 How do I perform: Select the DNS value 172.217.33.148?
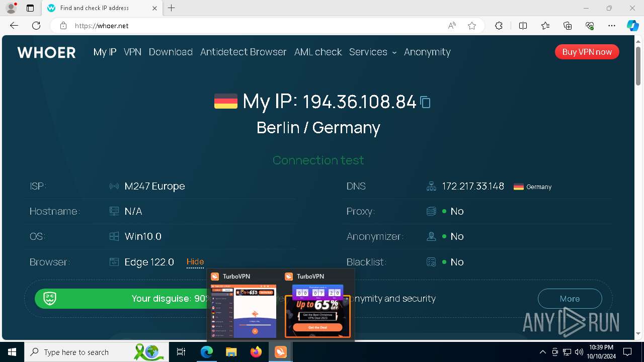point(472,186)
